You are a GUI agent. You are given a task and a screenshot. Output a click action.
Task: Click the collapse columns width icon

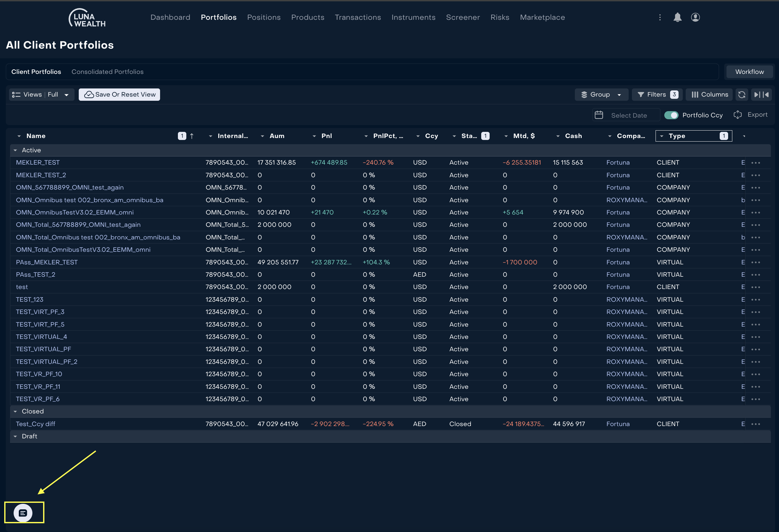[761, 95]
